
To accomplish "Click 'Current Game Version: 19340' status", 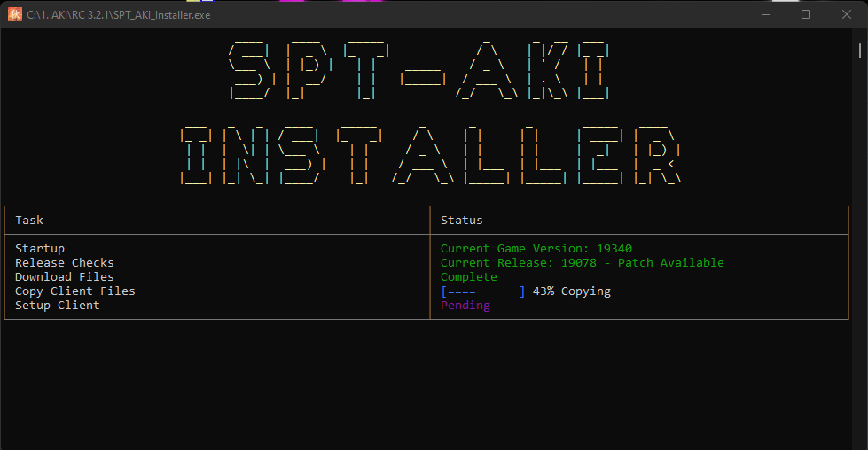I will pyautogui.click(x=536, y=248).
